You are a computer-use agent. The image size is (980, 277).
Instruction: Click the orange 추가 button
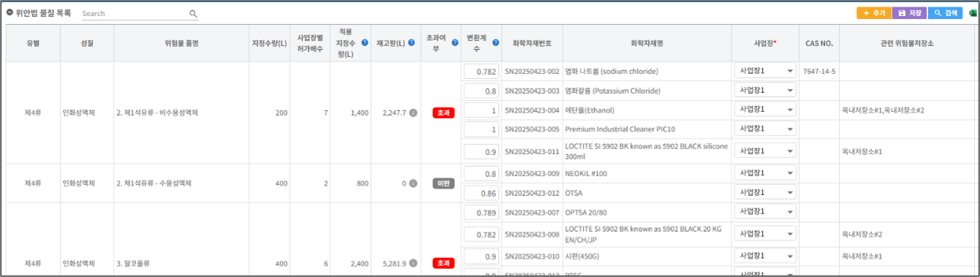[873, 13]
